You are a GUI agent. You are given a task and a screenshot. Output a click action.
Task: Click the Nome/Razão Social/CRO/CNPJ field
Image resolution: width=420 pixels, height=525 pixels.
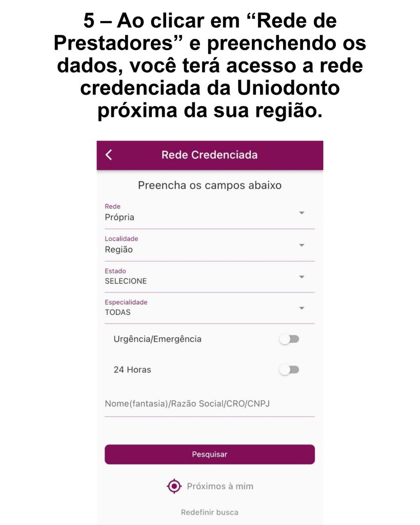[210, 404]
